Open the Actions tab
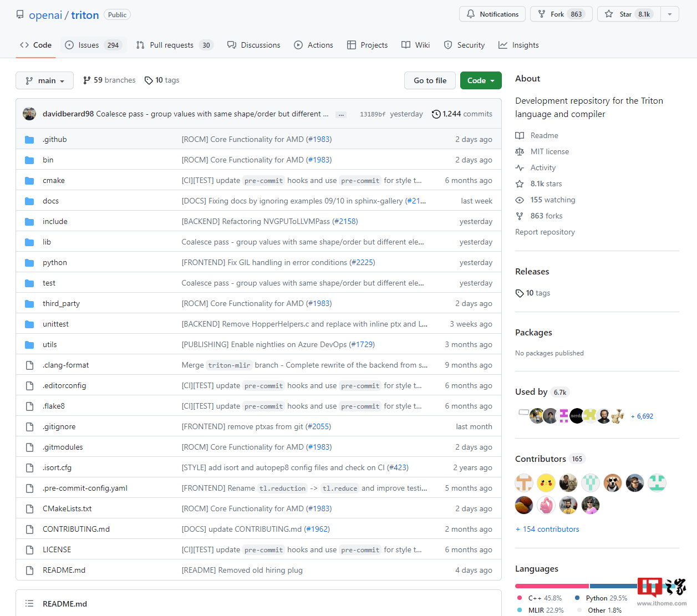Screen dimensions: 697x616 [x=314, y=45]
